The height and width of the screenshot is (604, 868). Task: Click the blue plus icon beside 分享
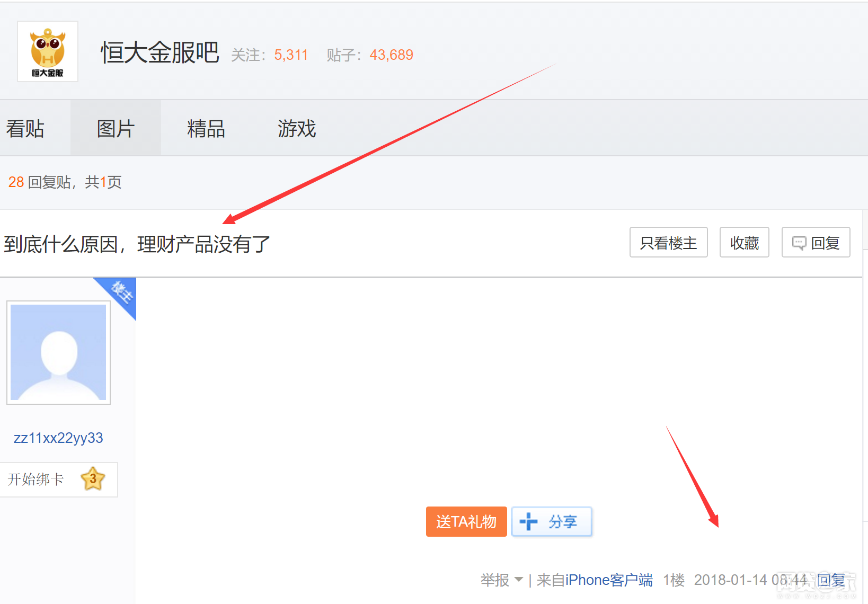[528, 521]
